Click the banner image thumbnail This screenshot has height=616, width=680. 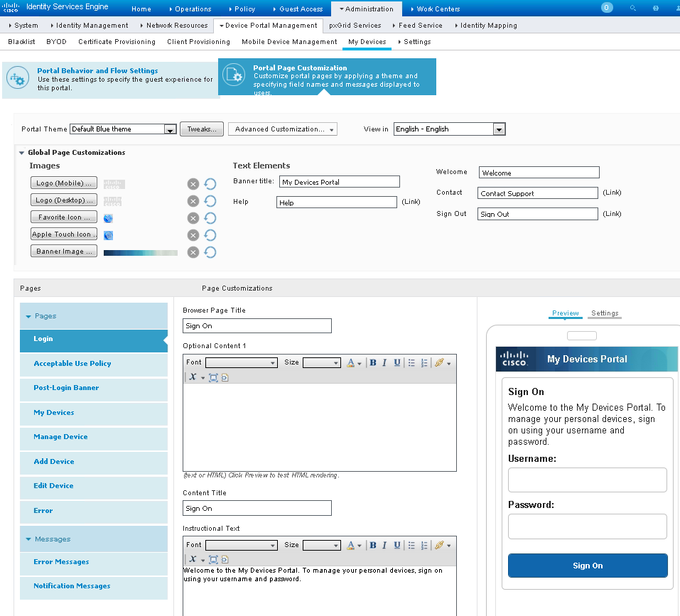coord(141,253)
